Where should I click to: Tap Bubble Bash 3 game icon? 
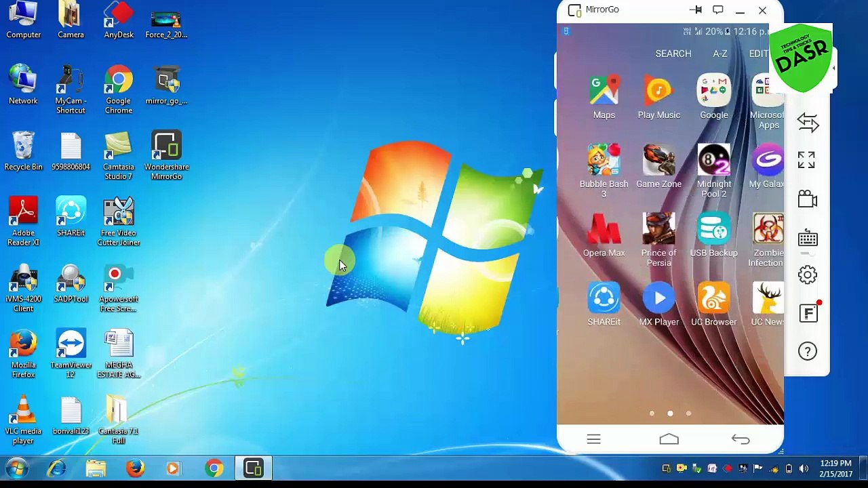(x=604, y=171)
